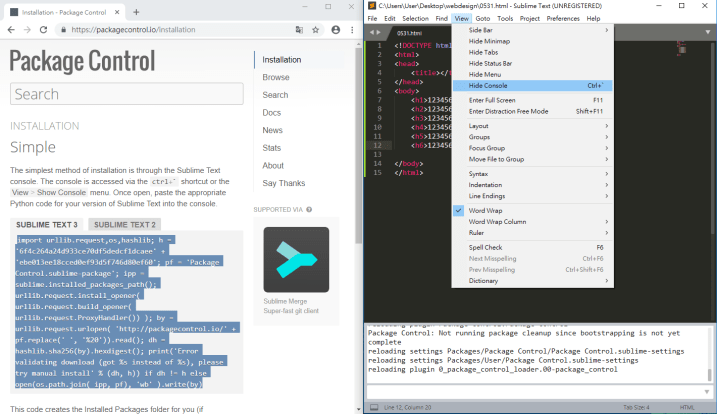
Task: Toggle Spell Check option
Action: (x=485, y=246)
